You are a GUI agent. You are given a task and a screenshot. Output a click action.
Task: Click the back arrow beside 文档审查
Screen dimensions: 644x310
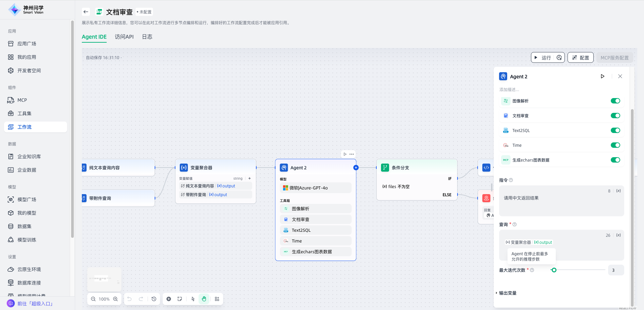pos(86,12)
